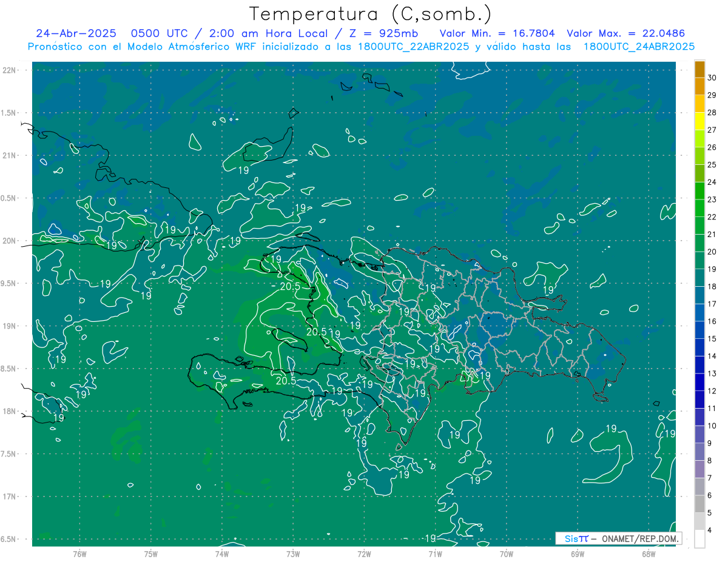Screen dimensions: 728x562
Task: Click the longitude axis label "69W"
Action: (x=578, y=554)
